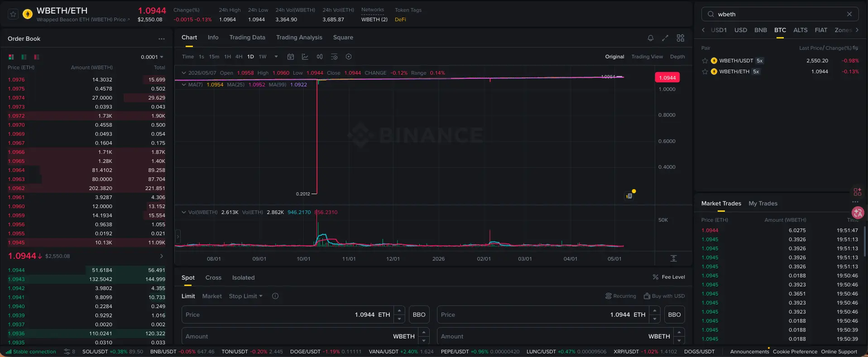Show only sell orders in order book
868x357 pixels.
click(x=37, y=57)
